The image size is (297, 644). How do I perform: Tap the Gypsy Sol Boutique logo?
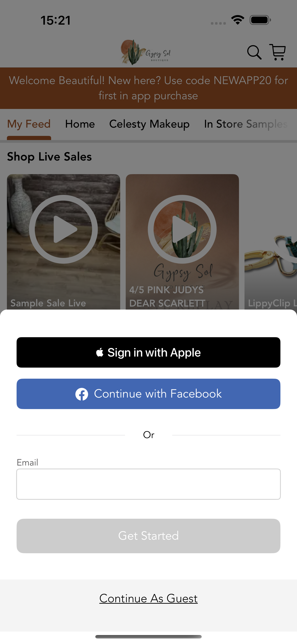pyautogui.click(x=146, y=52)
